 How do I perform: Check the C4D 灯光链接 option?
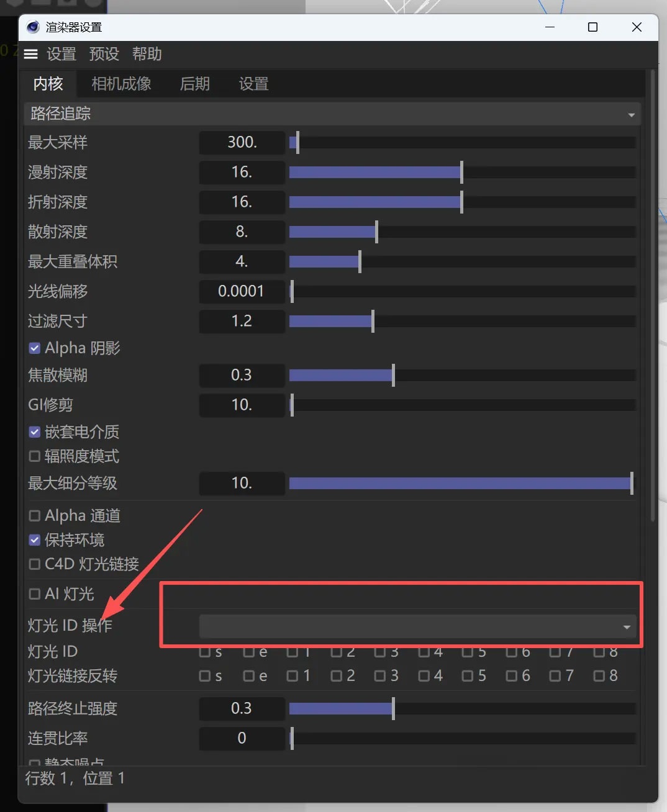[35, 564]
